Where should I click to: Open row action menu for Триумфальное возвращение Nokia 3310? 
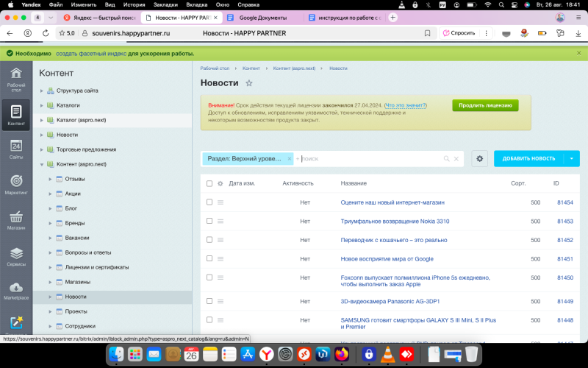tap(220, 222)
